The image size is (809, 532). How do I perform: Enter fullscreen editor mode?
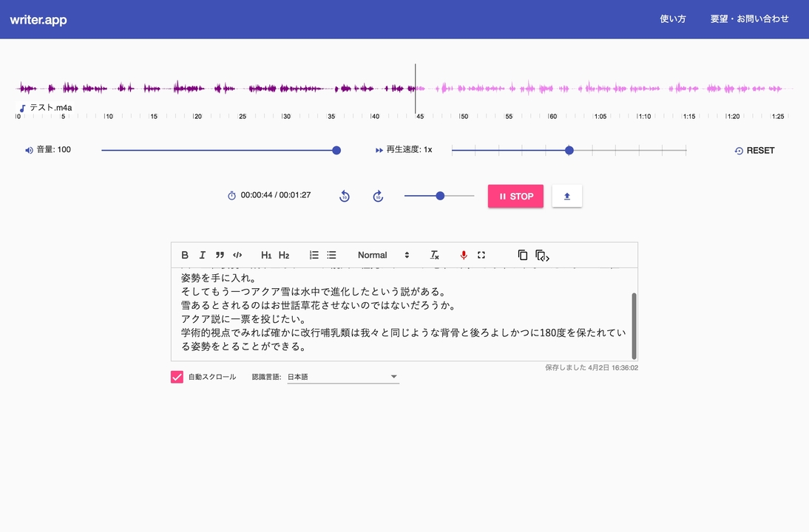(481, 255)
